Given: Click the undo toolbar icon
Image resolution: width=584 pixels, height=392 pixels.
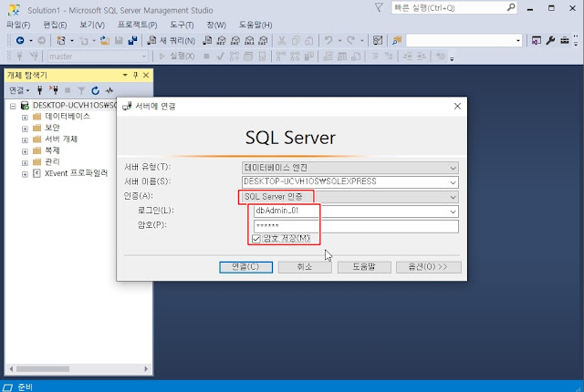Looking at the screenshot, I should (x=328, y=40).
